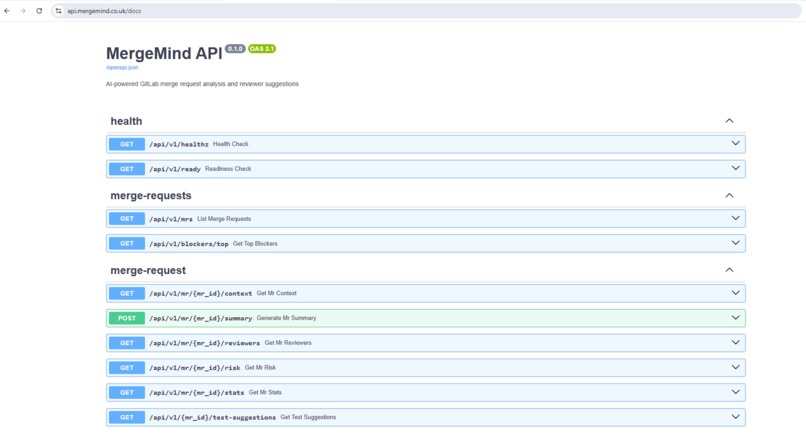
Task: Expand the /api/v1/healthz endpoint arrow
Action: (x=736, y=143)
